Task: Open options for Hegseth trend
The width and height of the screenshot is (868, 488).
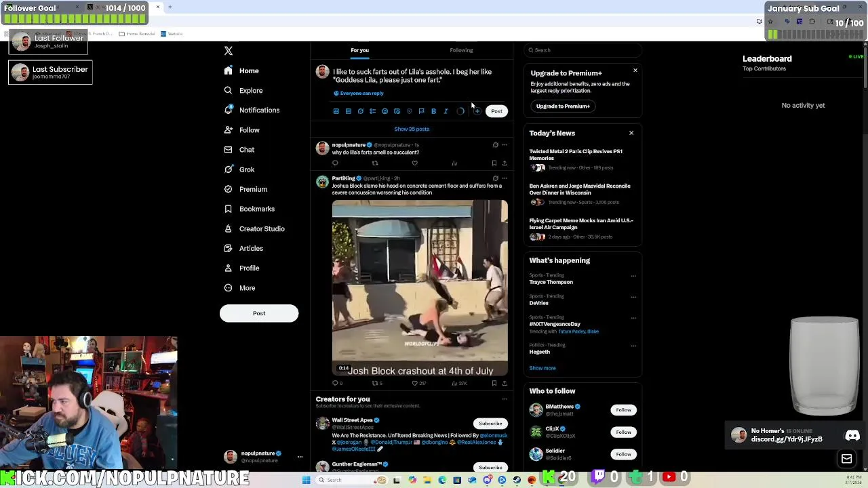Action: 633,346
